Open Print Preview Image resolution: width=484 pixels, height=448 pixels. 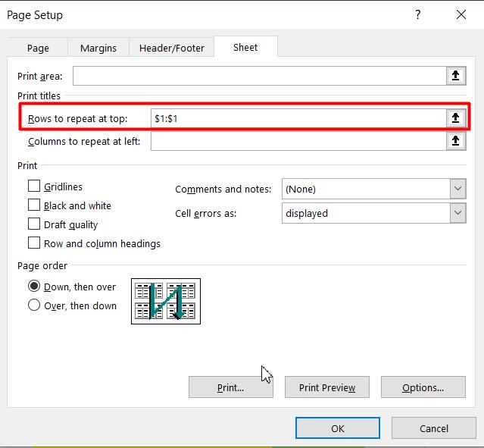327,387
